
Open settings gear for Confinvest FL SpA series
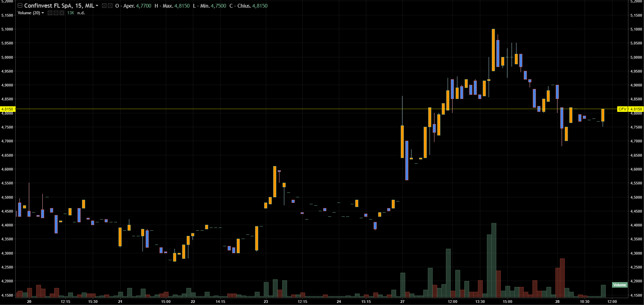(110, 6)
